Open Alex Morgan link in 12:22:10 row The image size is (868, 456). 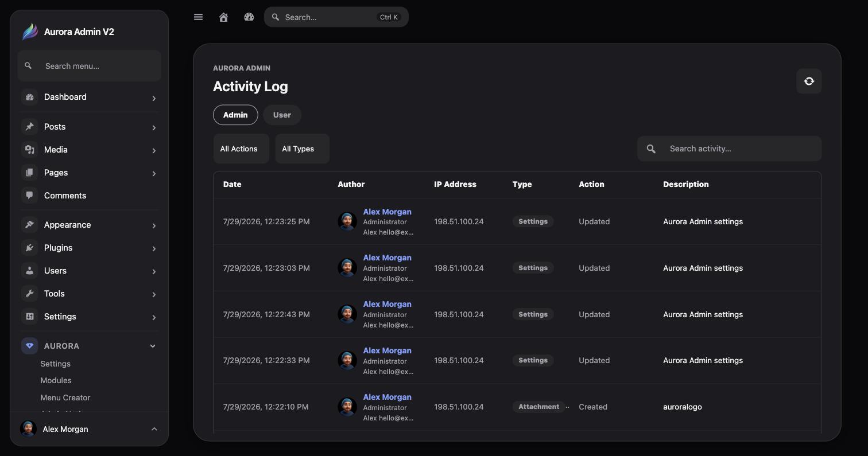click(x=387, y=397)
